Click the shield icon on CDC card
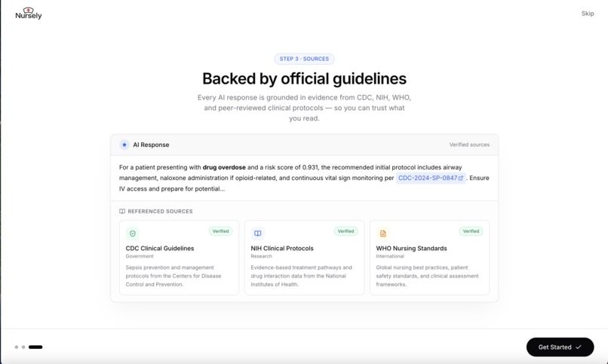Screen dimensions: 608x364 click(133, 234)
